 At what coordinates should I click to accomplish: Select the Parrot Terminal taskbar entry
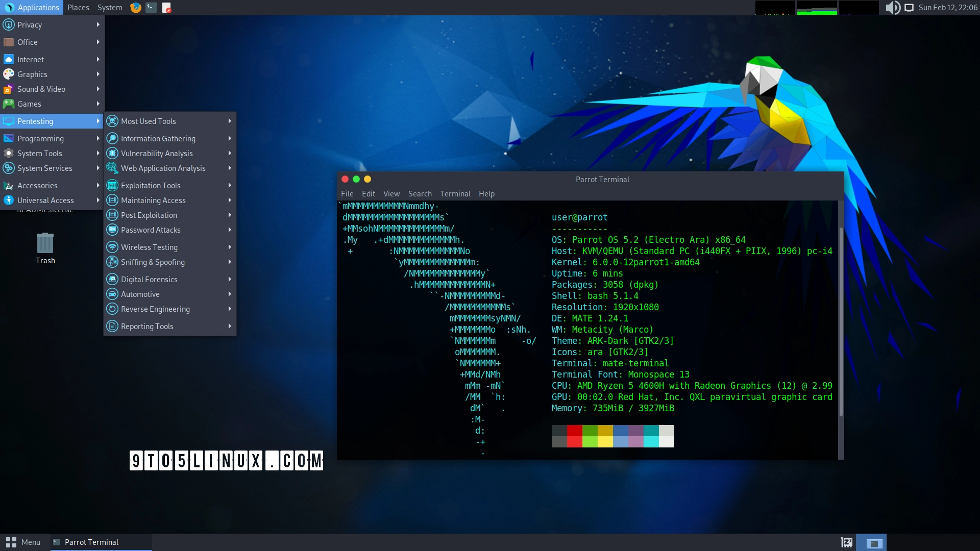click(x=92, y=542)
